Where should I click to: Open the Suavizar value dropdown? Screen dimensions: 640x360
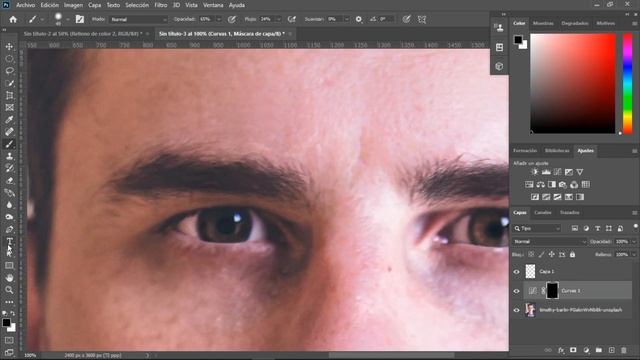[x=347, y=19]
